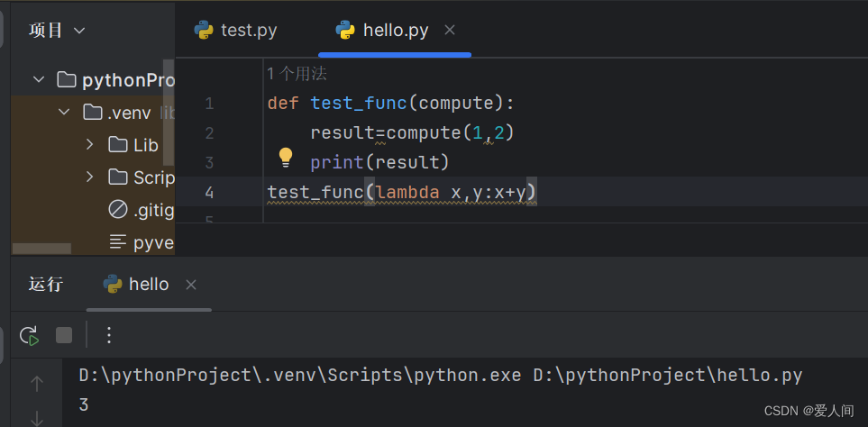
Task: Click the Rerun icon in Run panel
Action: 30,335
